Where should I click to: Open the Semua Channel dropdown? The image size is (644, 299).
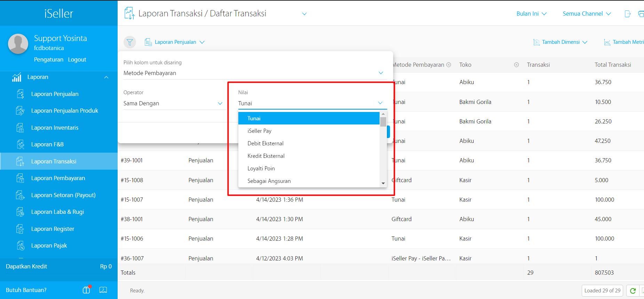pyautogui.click(x=587, y=14)
